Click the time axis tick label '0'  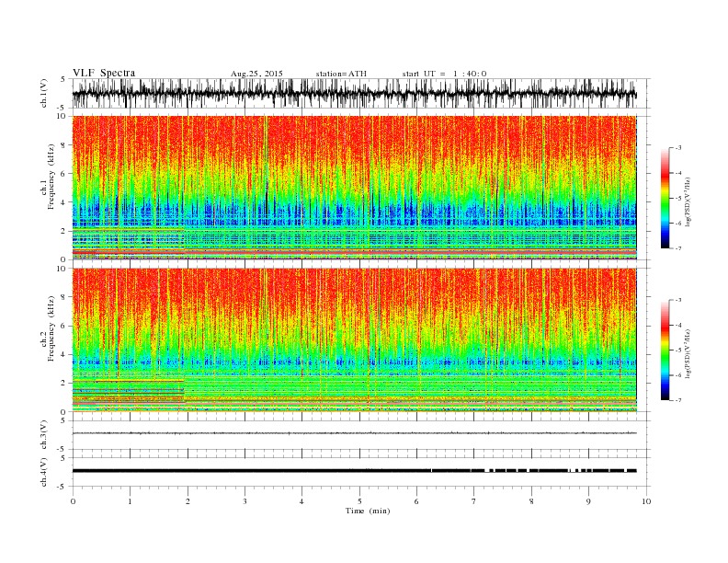pyautogui.click(x=73, y=501)
